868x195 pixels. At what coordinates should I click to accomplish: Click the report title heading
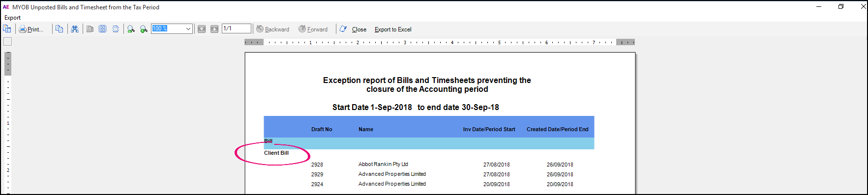pyautogui.click(x=427, y=84)
